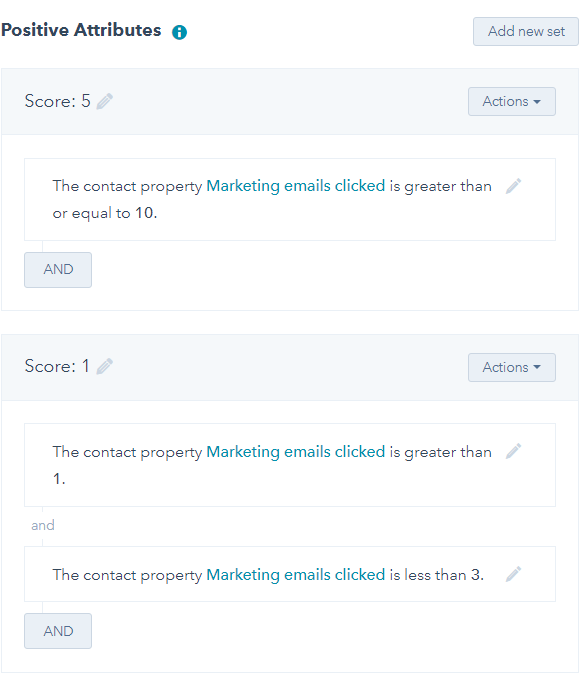The width and height of the screenshot is (586, 693).
Task: Click the lowercase 'and' connector between rules
Action: click(x=43, y=525)
